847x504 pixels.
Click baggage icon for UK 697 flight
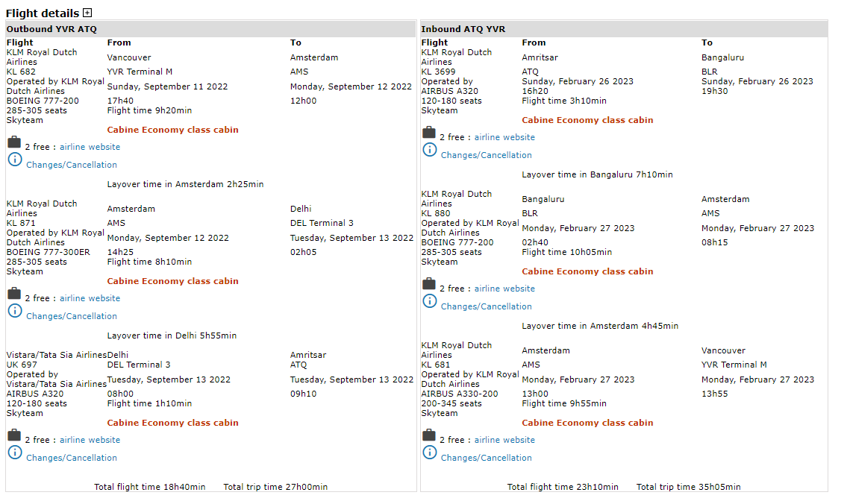pos(14,435)
